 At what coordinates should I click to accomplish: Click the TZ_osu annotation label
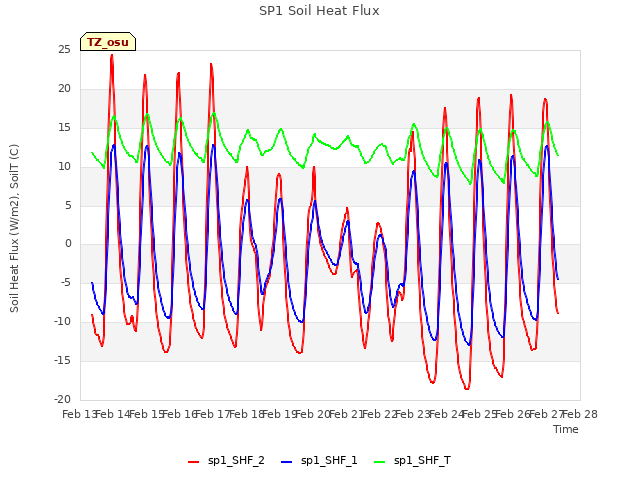pos(108,42)
